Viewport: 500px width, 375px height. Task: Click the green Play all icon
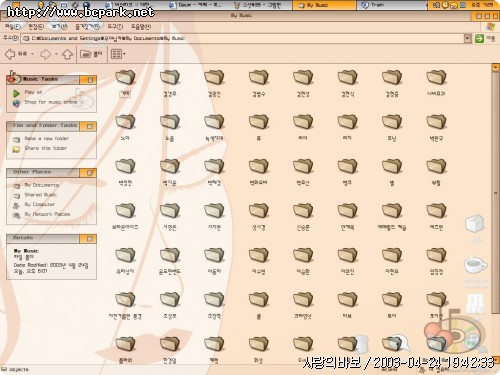click(16, 93)
